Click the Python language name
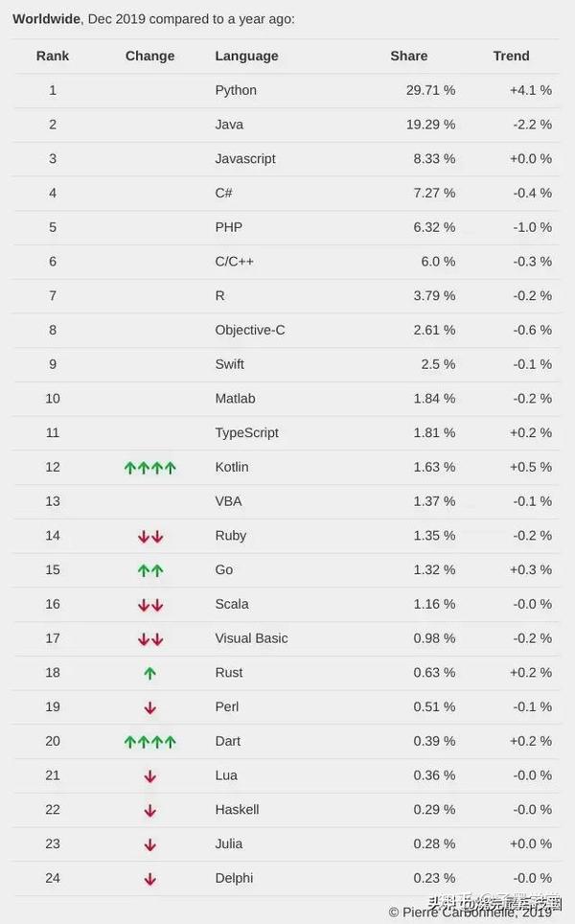 (236, 90)
